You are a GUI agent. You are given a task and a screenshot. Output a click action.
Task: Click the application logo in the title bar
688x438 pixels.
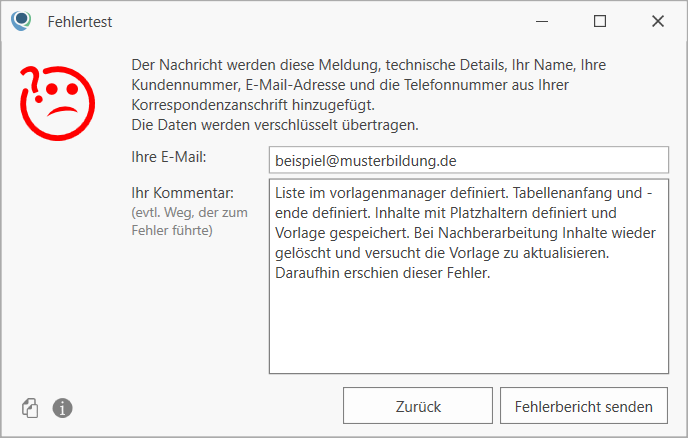tap(21, 21)
